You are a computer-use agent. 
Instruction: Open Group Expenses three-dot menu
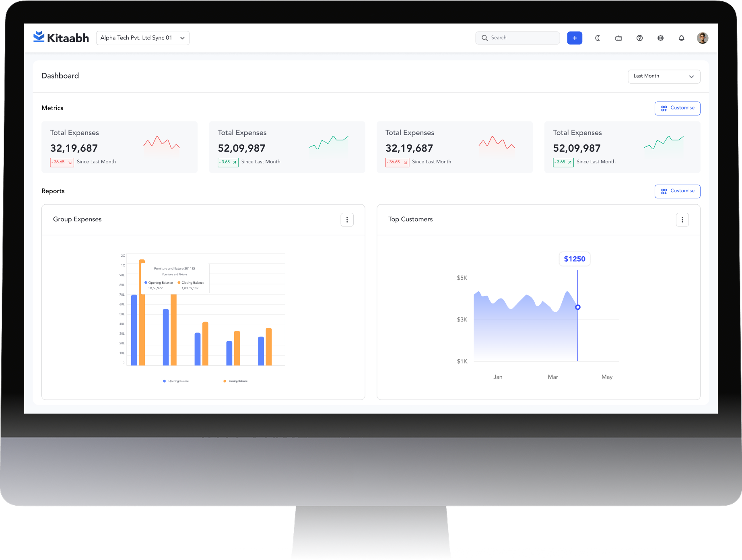coord(347,220)
